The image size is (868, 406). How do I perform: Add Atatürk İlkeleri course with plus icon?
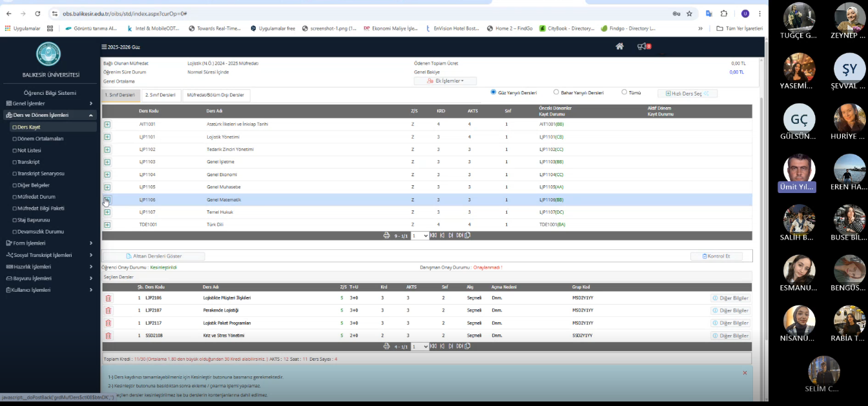click(x=107, y=124)
